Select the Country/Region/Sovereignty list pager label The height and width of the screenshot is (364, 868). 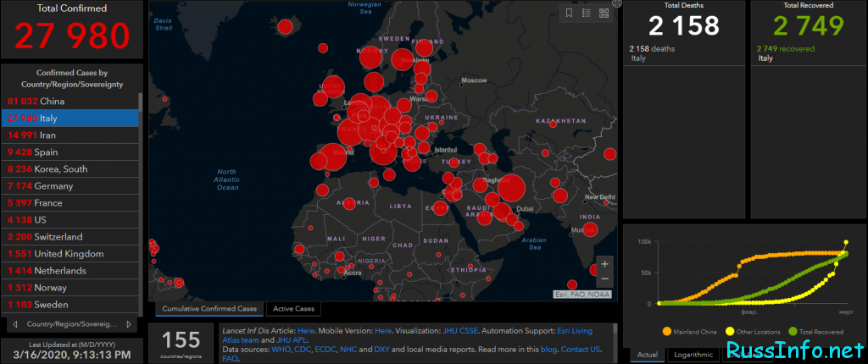72,324
